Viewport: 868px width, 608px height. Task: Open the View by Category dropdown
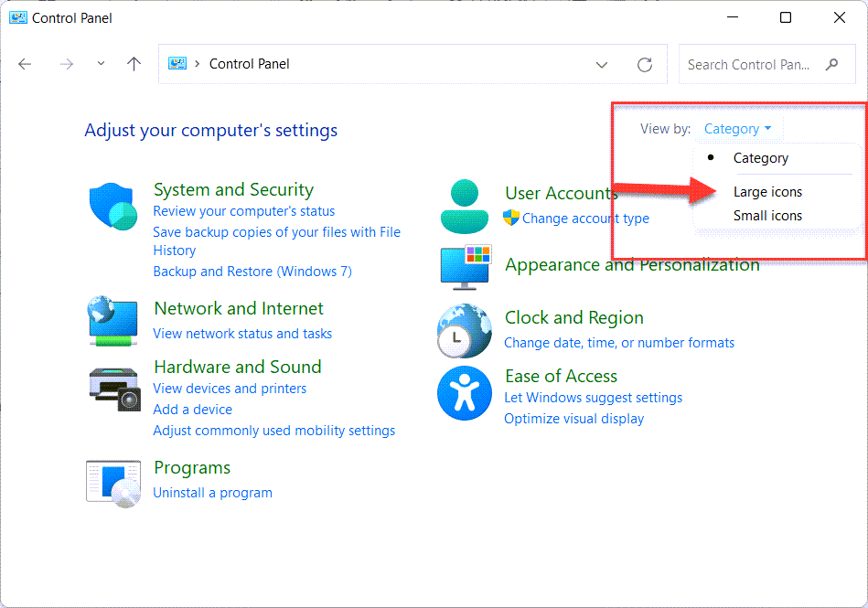[737, 129]
